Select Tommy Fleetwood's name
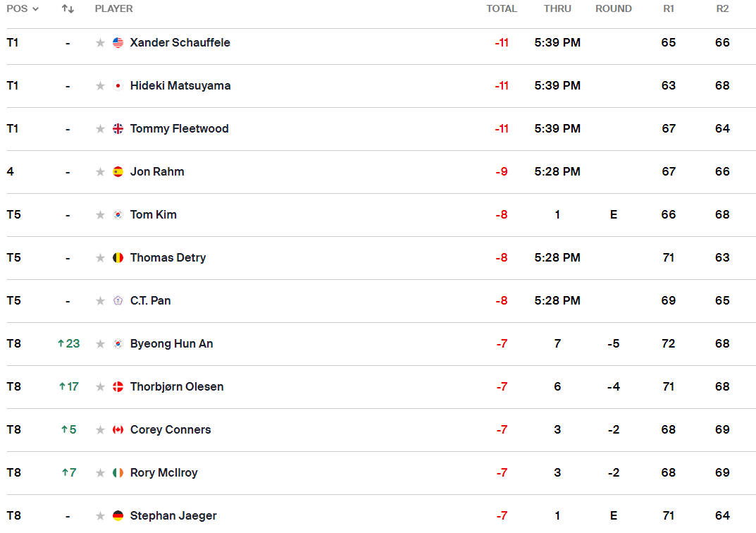Viewport: 756px width, 533px height. pyautogui.click(x=179, y=128)
